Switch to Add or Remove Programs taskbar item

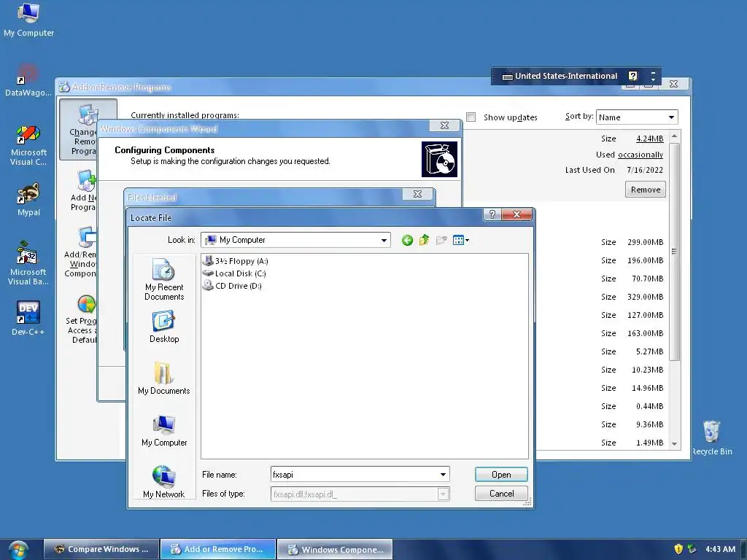218,549
